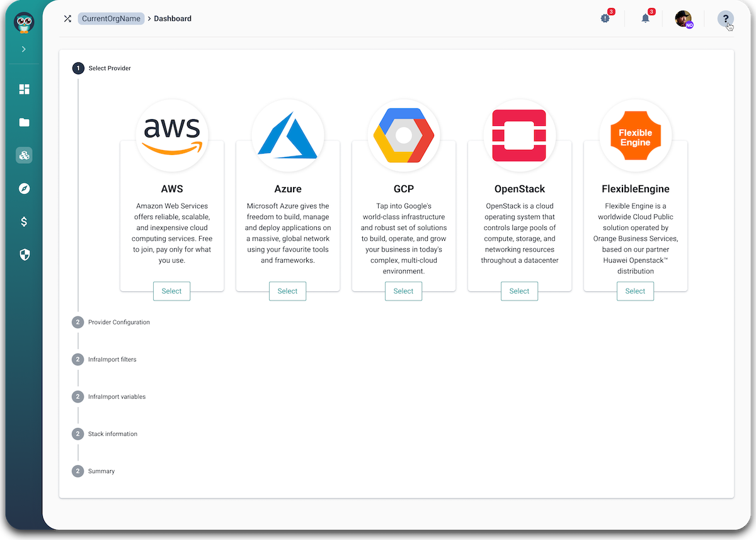The image size is (756, 540).
Task: Open the dashboard grid icon in sidebar
Action: click(x=25, y=89)
